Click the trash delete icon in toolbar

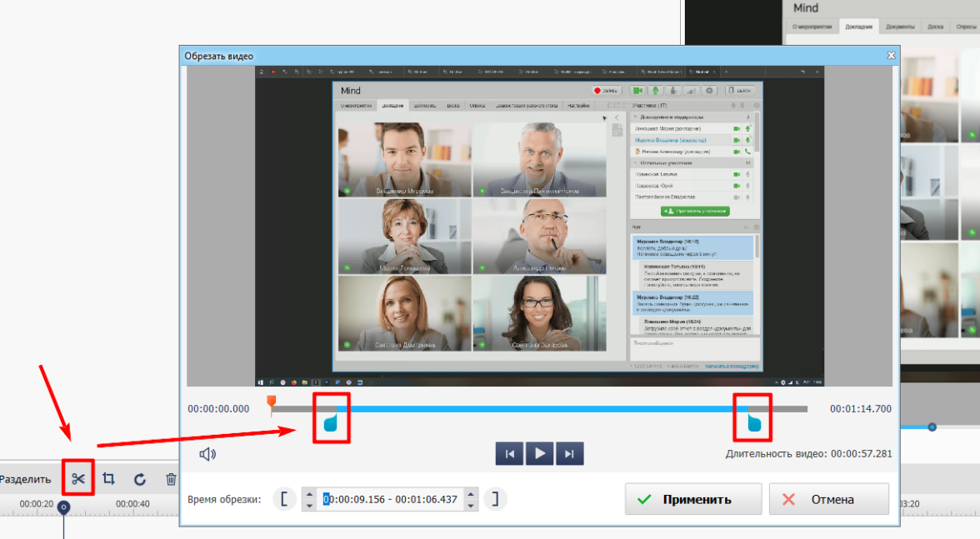point(171,479)
